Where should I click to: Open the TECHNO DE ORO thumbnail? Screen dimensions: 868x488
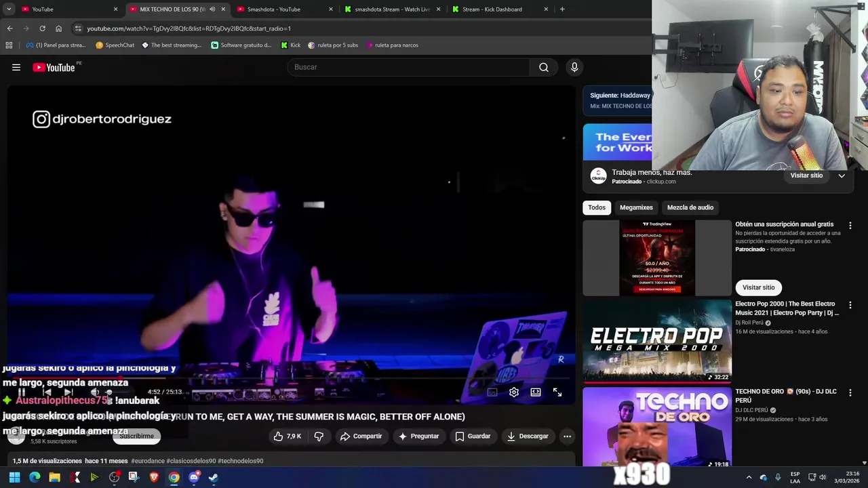(657, 427)
